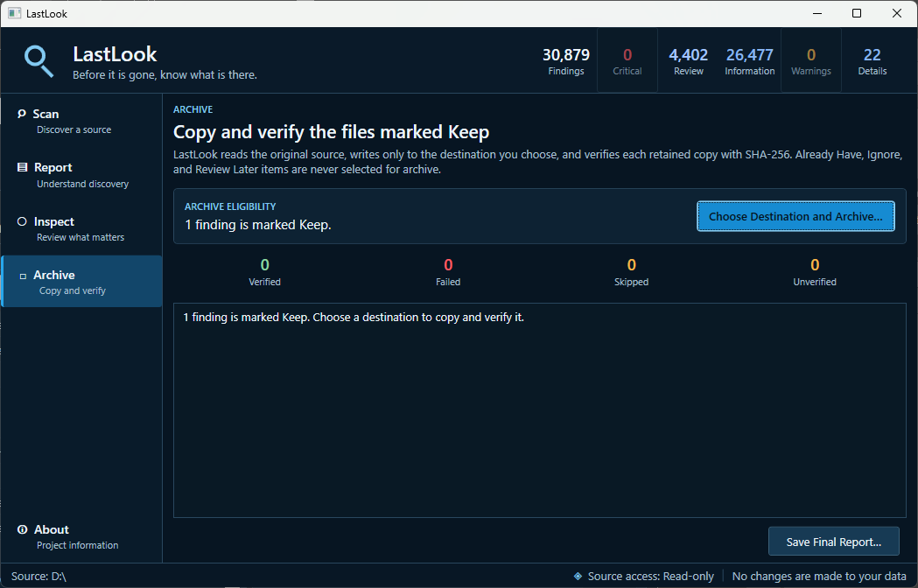Click the '1 finding is marked Keep.' eligibility text

click(258, 225)
